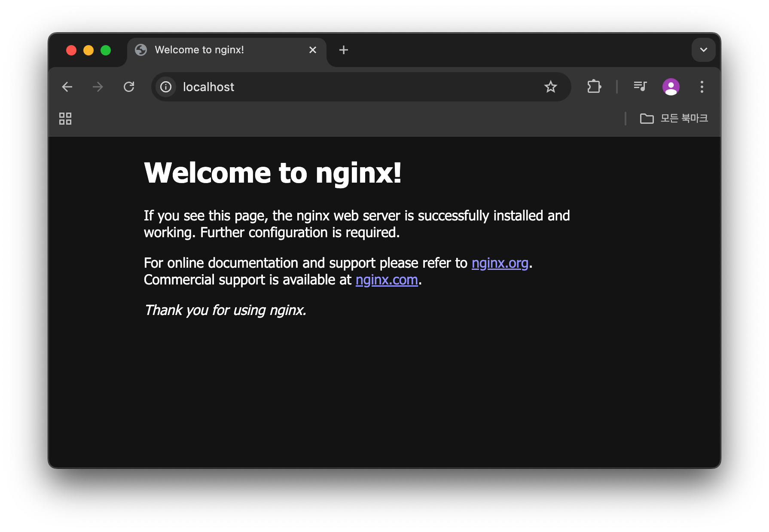Screen dimensions: 769x532
Task: Open a new tab with the plus button
Action: click(343, 50)
